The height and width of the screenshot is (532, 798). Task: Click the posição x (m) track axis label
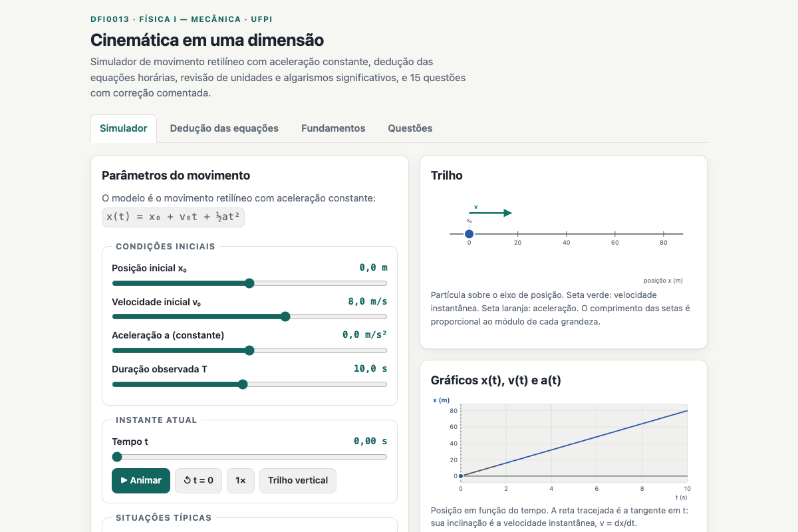[663, 281]
